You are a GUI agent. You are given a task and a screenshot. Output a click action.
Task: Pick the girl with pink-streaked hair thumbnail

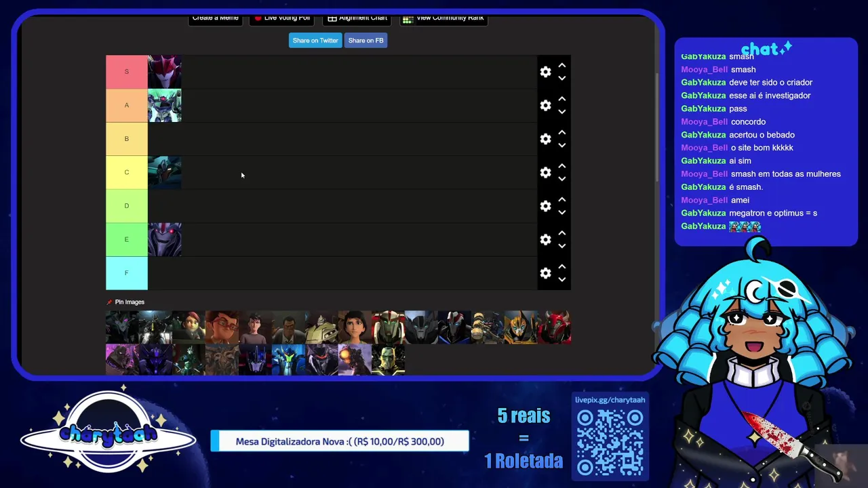189,327
